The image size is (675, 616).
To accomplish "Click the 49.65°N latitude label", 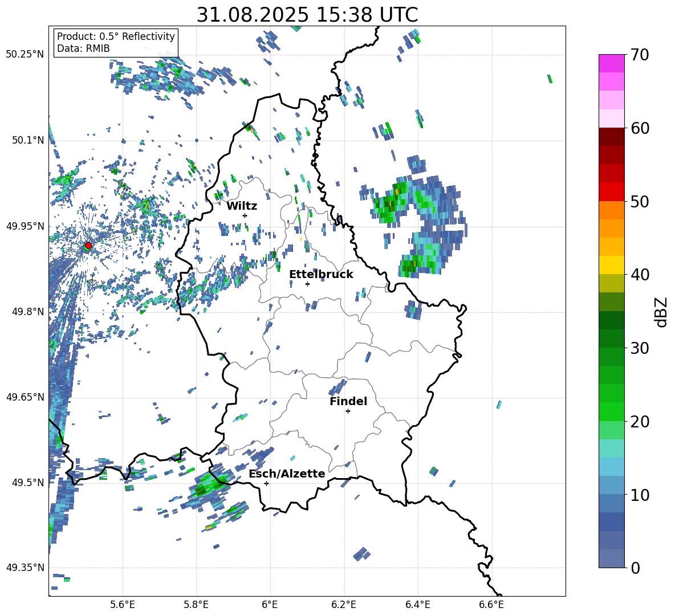I will pyautogui.click(x=25, y=397).
